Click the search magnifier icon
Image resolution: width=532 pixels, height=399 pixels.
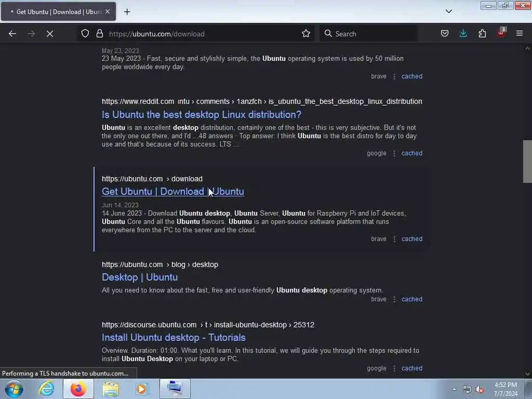[328, 33]
